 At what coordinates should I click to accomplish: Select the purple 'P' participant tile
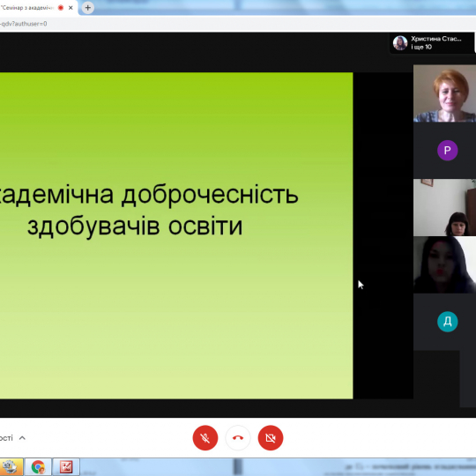point(445,150)
